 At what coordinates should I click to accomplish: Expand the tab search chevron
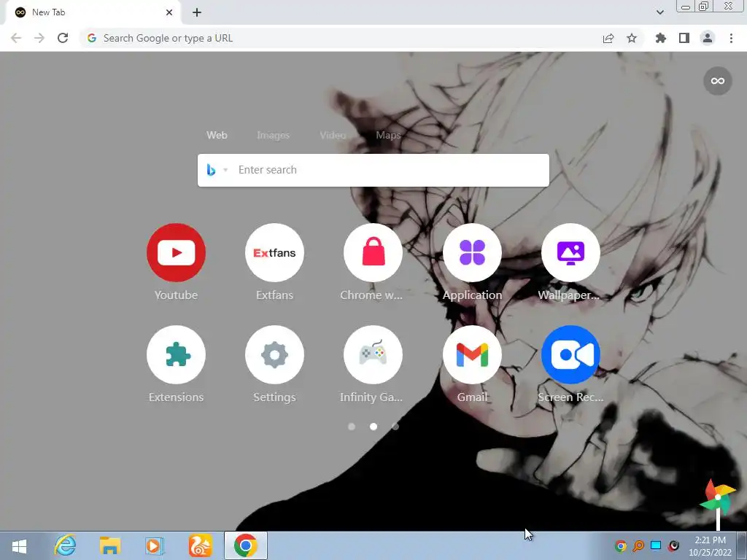659,12
